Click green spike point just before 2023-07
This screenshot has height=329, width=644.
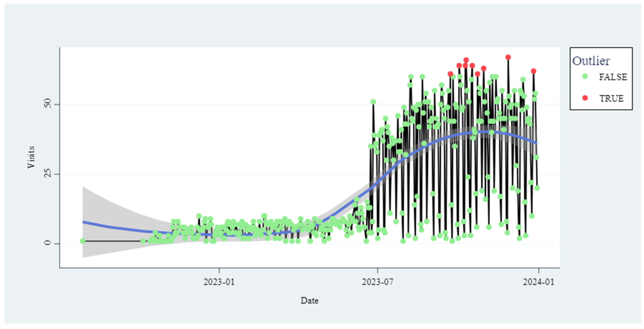pos(373,102)
